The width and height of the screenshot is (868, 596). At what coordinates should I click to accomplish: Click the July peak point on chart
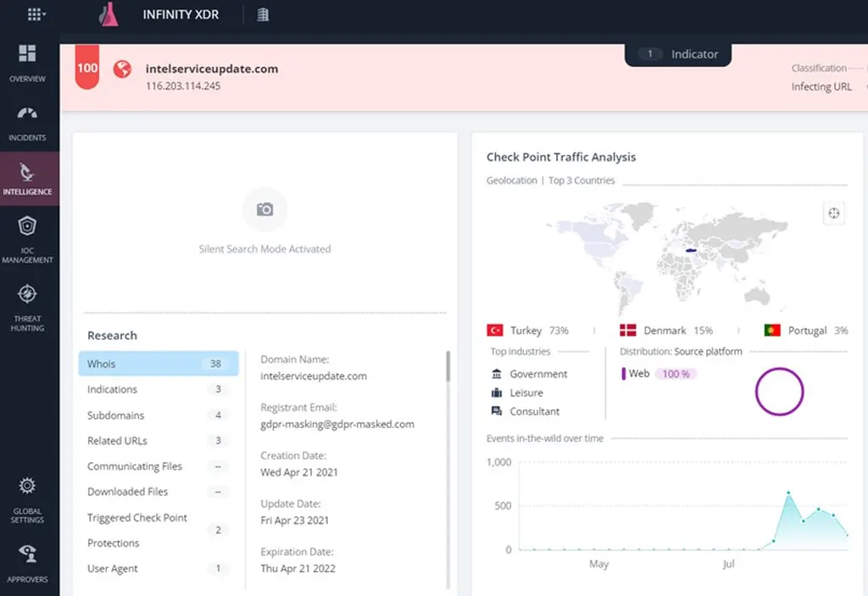788,493
